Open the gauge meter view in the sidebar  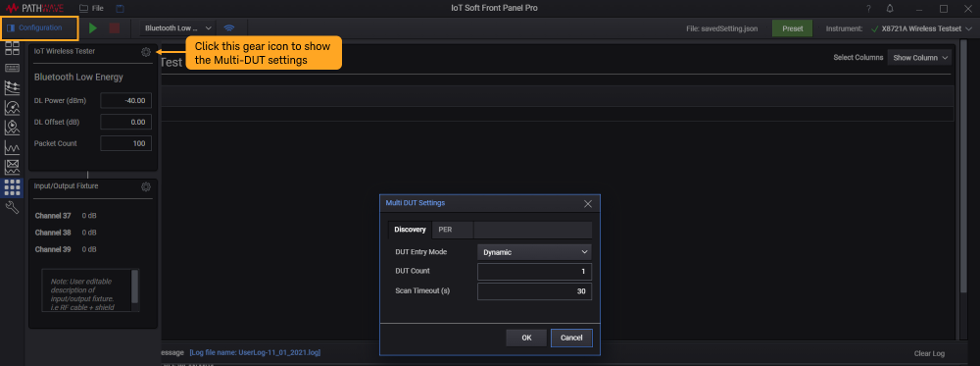click(x=12, y=108)
